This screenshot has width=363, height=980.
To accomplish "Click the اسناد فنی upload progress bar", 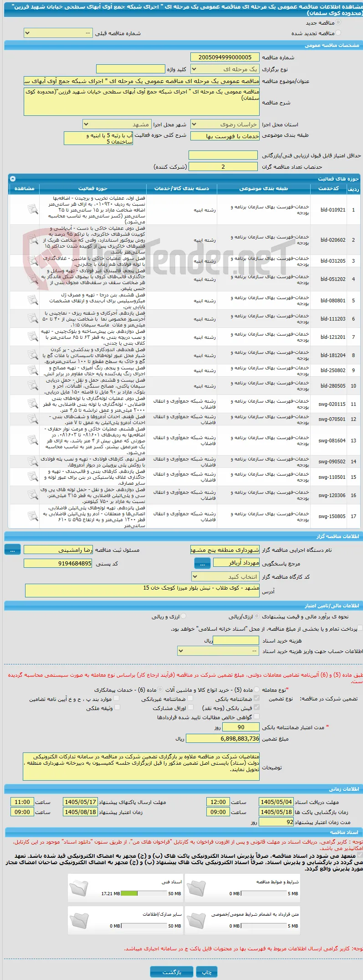I will coord(144,893).
